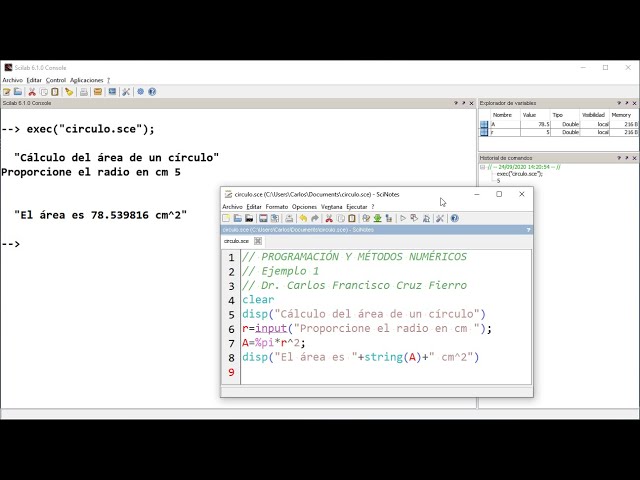Undock the Scilab Console panel
Image resolution: width=640 pixels, height=480 pixels.
point(463,103)
